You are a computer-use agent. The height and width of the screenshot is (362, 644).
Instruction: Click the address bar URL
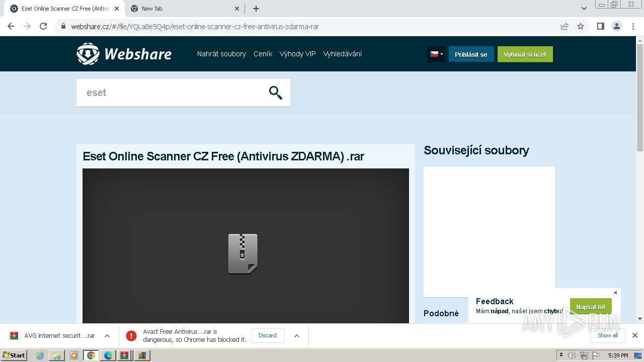[x=195, y=27]
